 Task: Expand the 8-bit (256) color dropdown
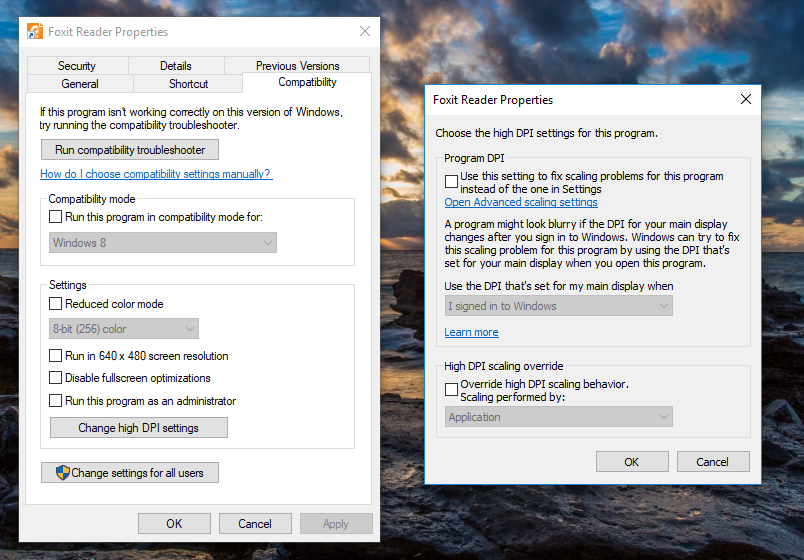coord(124,329)
